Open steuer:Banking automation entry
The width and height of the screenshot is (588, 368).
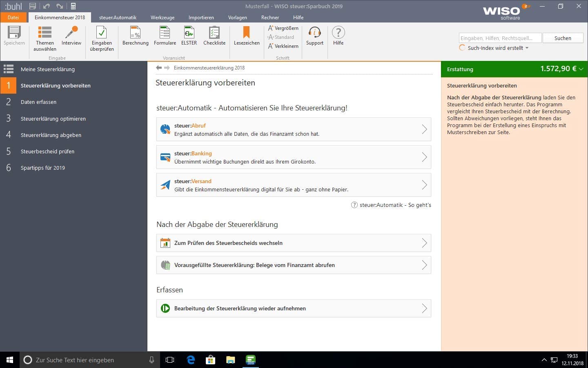click(293, 157)
